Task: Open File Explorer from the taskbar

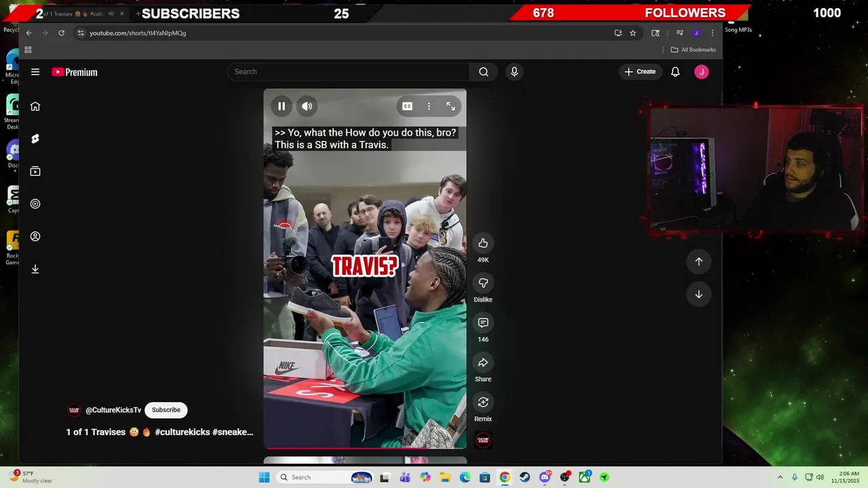Action: 445,477
